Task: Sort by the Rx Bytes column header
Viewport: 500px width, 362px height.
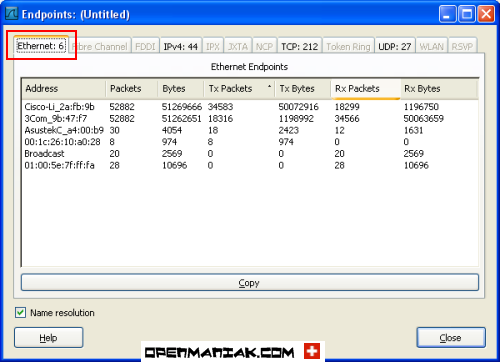Action: click(x=439, y=89)
